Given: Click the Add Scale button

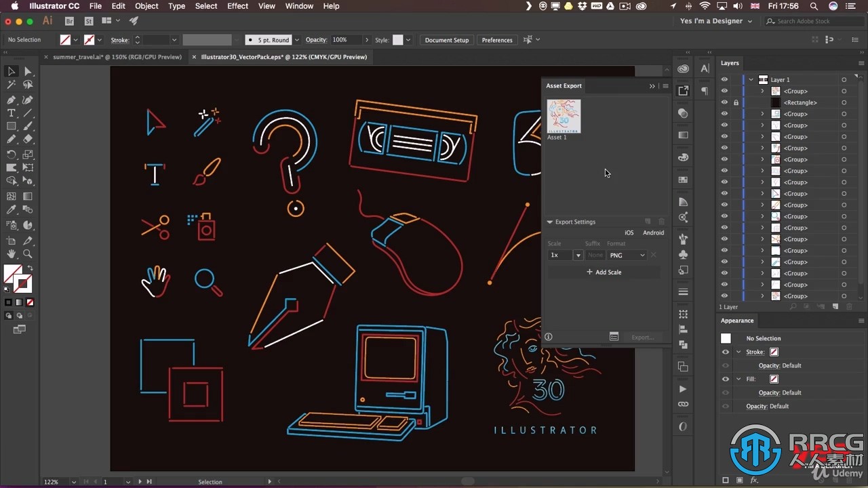Looking at the screenshot, I should (604, 272).
